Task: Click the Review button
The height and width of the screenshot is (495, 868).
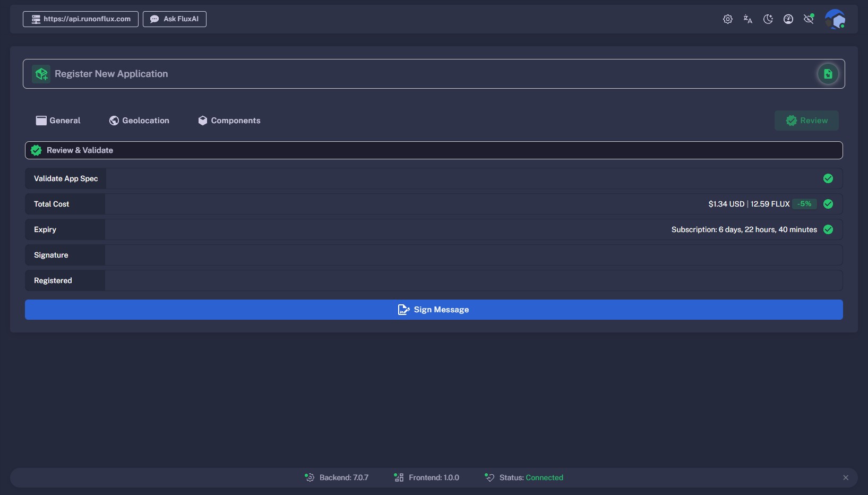Action: [x=806, y=121]
